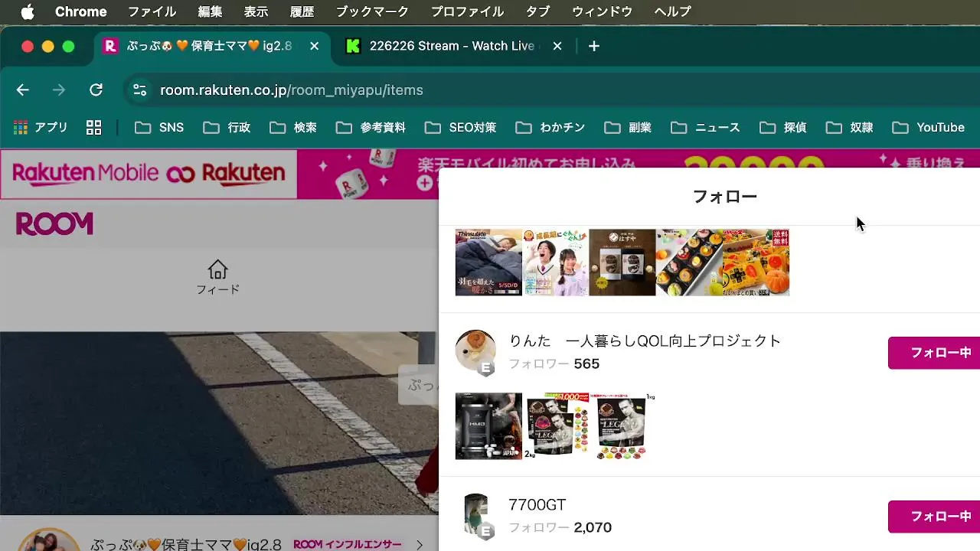Viewport: 980px width, 551px height.
Task: Open the タブ menu
Action: (537, 11)
